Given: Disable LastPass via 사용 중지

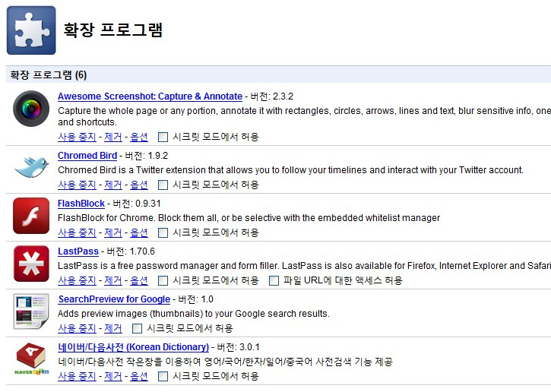Looking at the screenshot, I should (x=77, y=280).
